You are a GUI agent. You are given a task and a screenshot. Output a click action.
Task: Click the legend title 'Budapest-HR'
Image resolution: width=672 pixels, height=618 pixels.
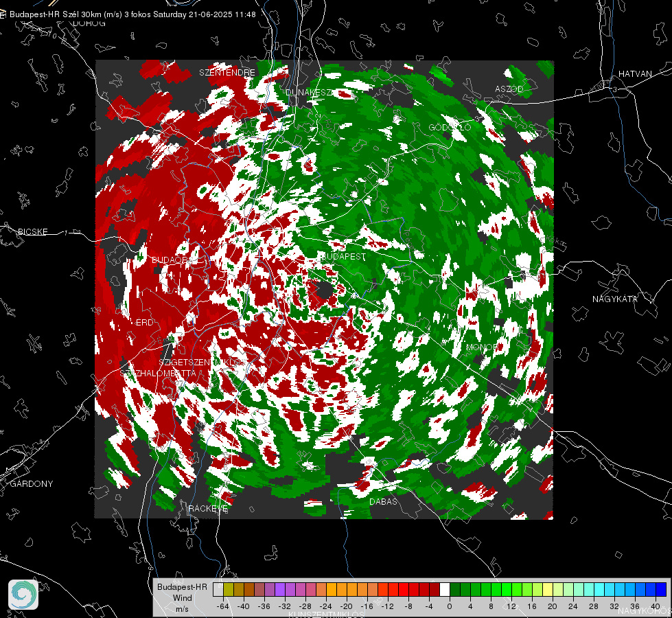182,586
